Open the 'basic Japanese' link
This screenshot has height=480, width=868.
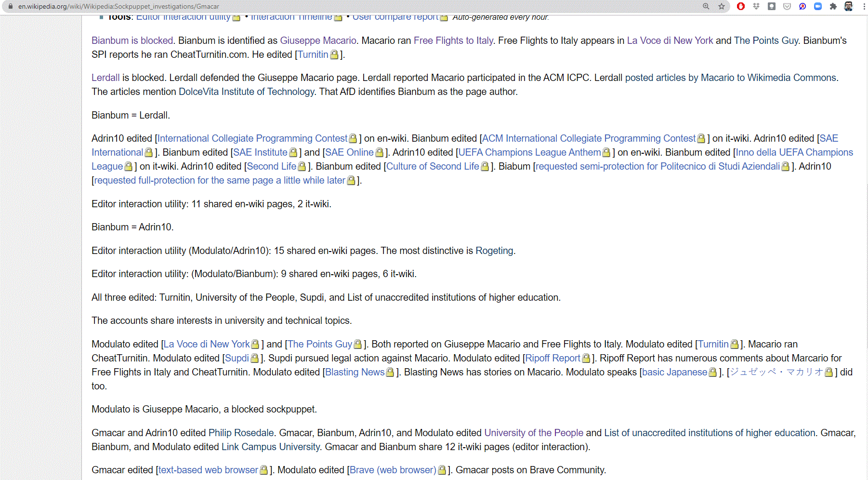[x=675, y=372]
